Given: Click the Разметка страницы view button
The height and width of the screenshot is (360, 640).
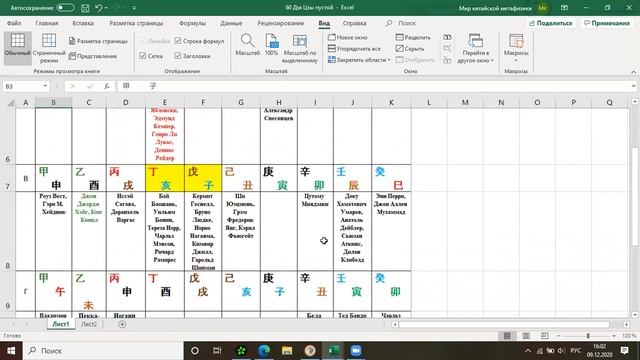Looking at the screenshot, I should coord(98,41).
